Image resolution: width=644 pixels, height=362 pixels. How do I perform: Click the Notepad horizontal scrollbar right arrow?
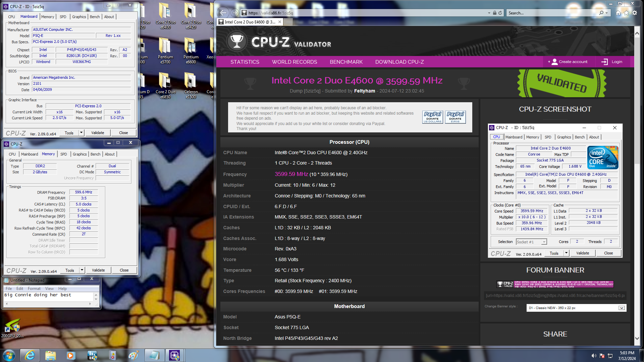(90, 304)
